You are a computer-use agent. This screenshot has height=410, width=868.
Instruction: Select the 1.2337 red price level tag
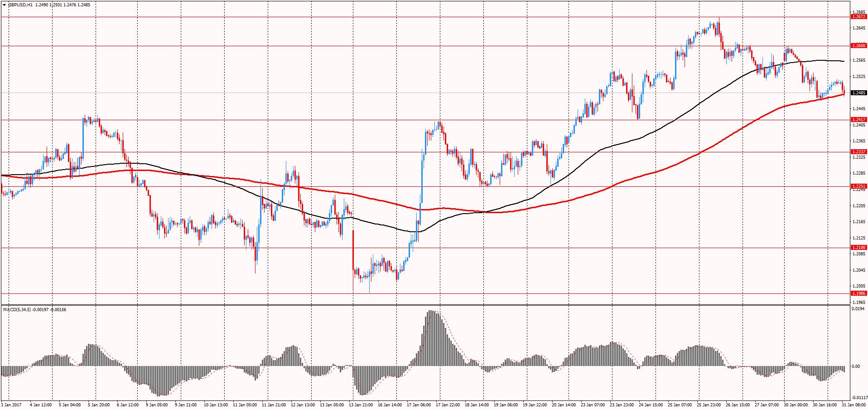pos(858,152)
